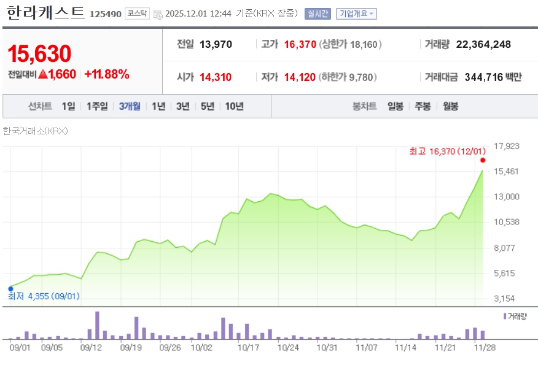
Task: Click the blue lowest-price dot on chart
Action: (x=10, y=288)
